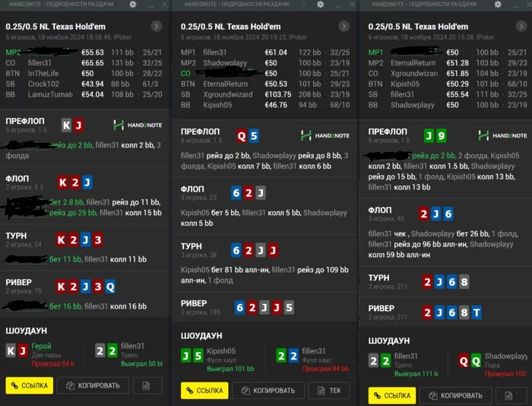Go to next hand in left window
This screenshot has height=406, width=532.
point(157,26)
